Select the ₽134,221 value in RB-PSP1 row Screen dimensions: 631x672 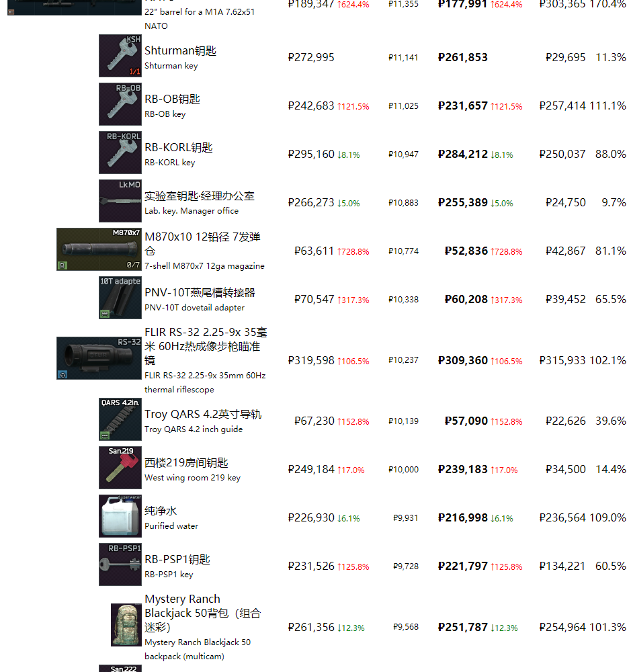pyautogui.click(x=562, y=566)
